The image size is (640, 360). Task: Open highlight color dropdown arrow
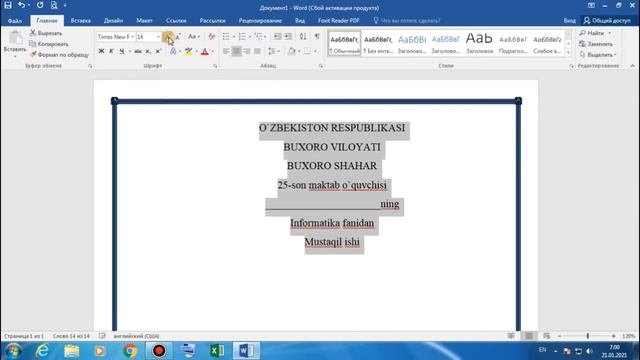196,51
